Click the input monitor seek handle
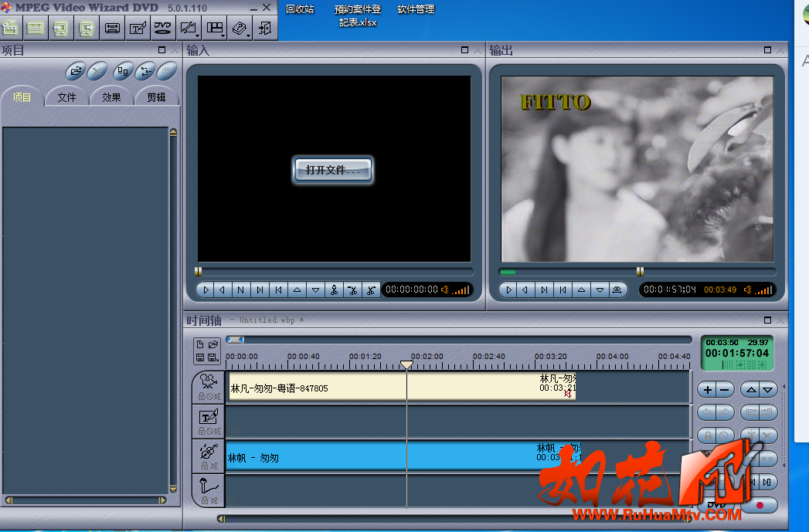 point(198,272)
